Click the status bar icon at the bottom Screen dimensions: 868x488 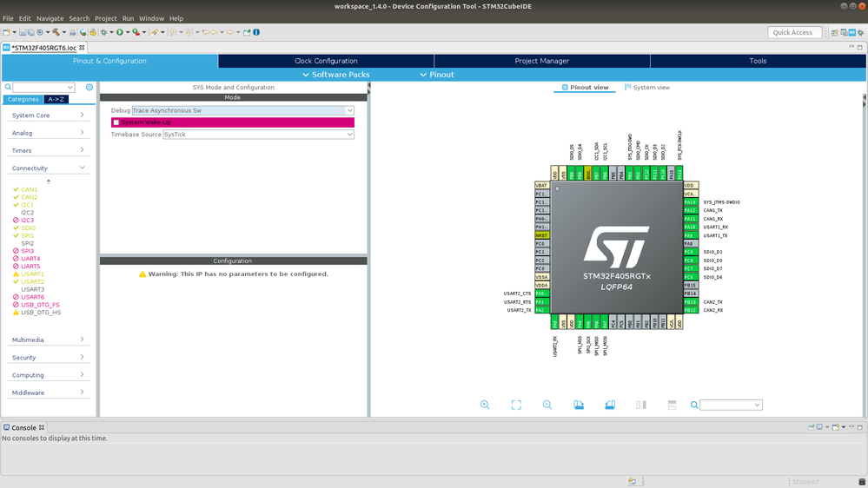[633, 481]
